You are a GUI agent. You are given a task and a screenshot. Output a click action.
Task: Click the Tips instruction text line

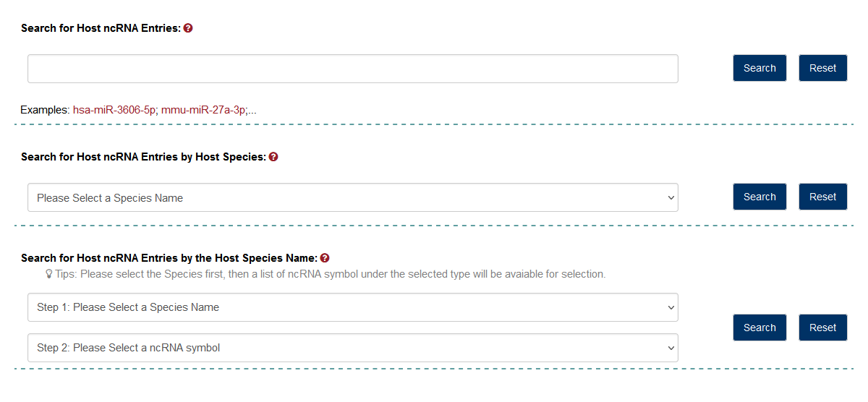pyautogui.click(x=330, y=275)
